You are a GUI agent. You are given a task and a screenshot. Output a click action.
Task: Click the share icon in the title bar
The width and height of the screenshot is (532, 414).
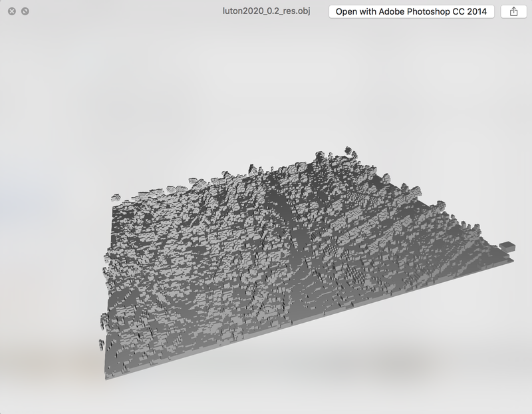pos(513,11)
